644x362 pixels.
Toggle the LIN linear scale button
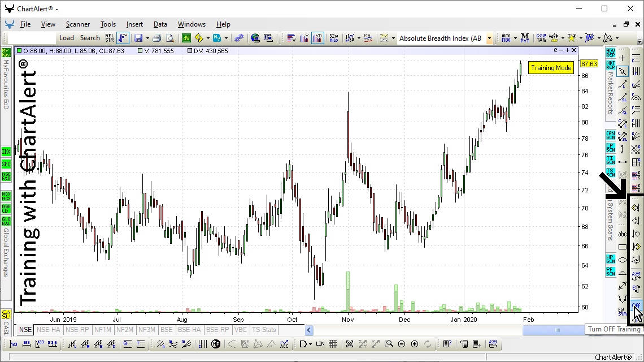click(320, 344)
